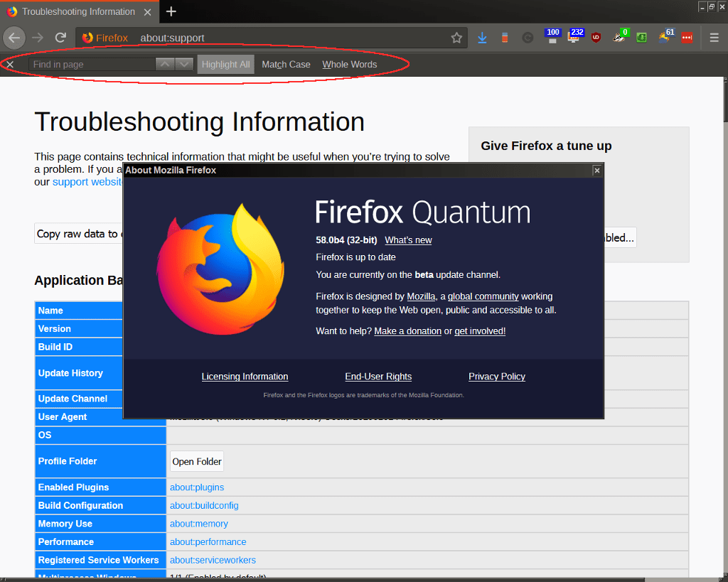Open the Downloads panel arrow icon
Image resolution: width=728 pixels, height=582 pixels.
coord(482,38)
